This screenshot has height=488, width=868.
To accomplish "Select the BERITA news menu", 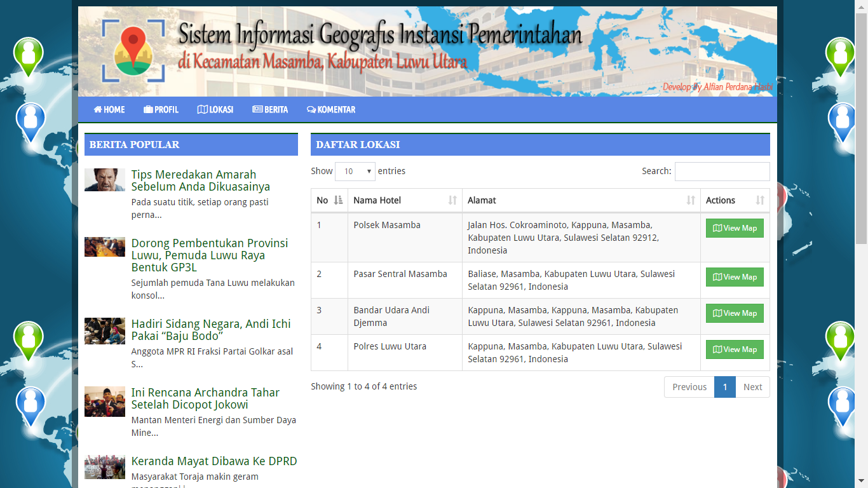I will (270, 109).
